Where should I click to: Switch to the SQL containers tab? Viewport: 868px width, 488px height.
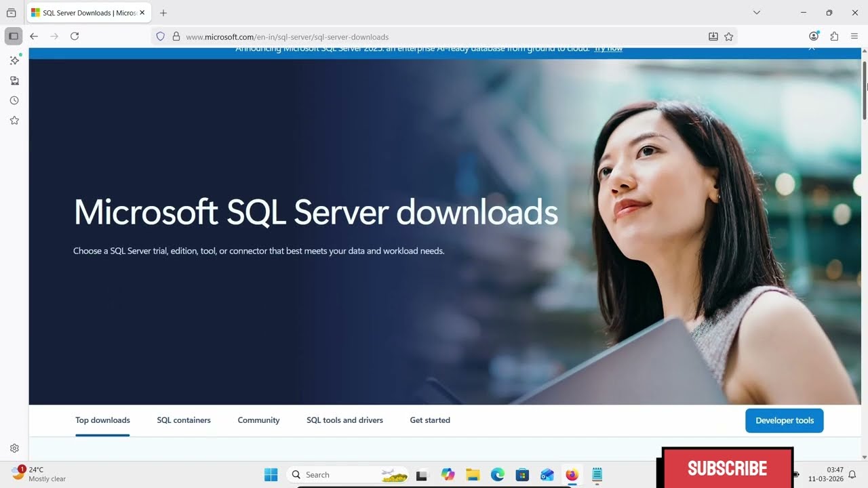tap(184, 420)
